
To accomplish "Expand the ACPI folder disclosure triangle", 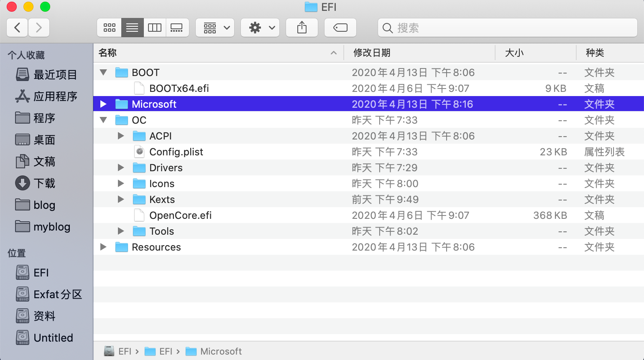I will click(121, 136).
